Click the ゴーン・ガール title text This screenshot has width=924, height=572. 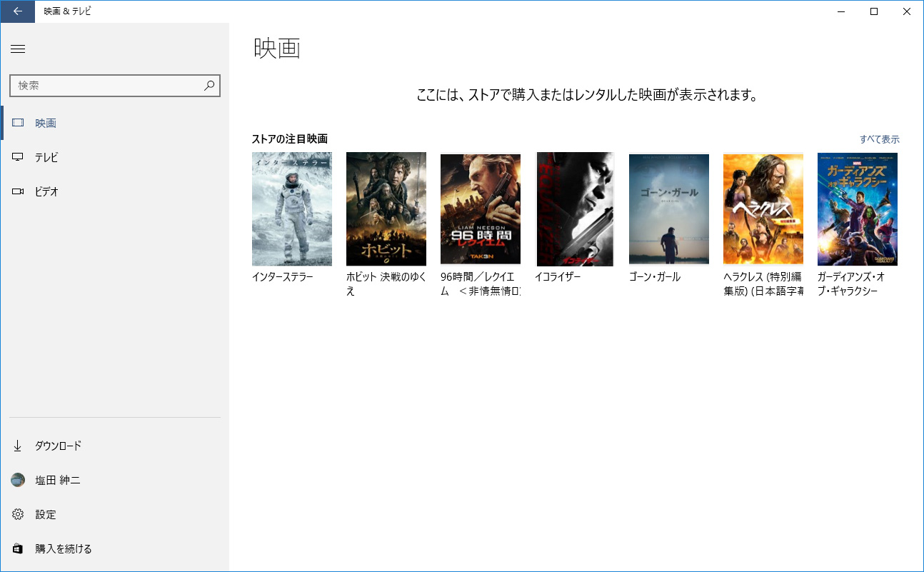click(655, 277)
